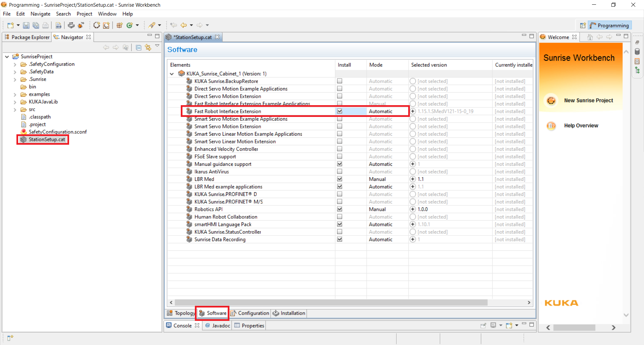Collapse the SunriseProject tree node

point(7,57)
